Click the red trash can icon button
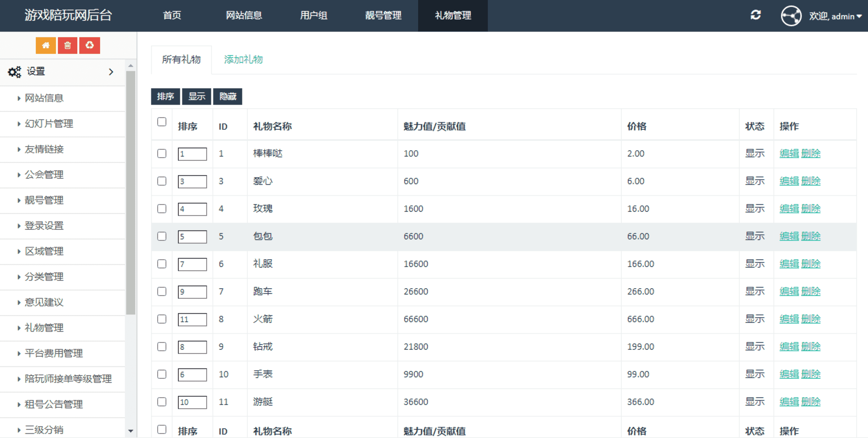This screenshot has height=438, width=868. (68, 46)
